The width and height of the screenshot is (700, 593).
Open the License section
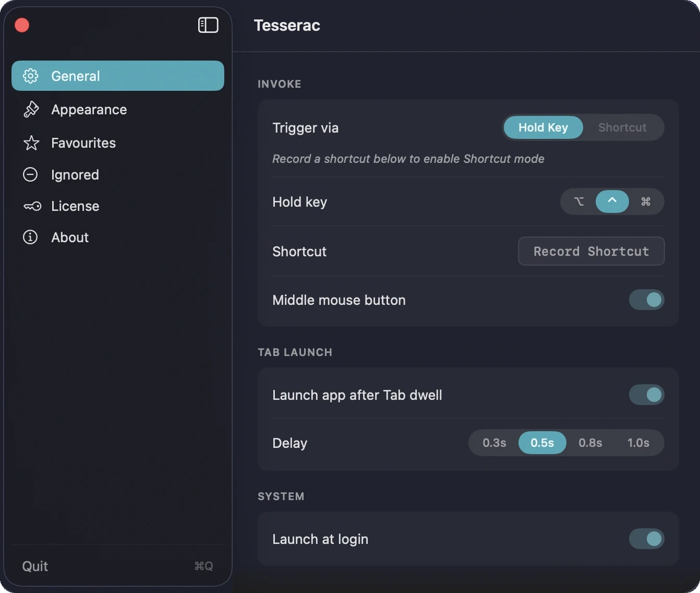pyautogui.click(x=118, y=206)
